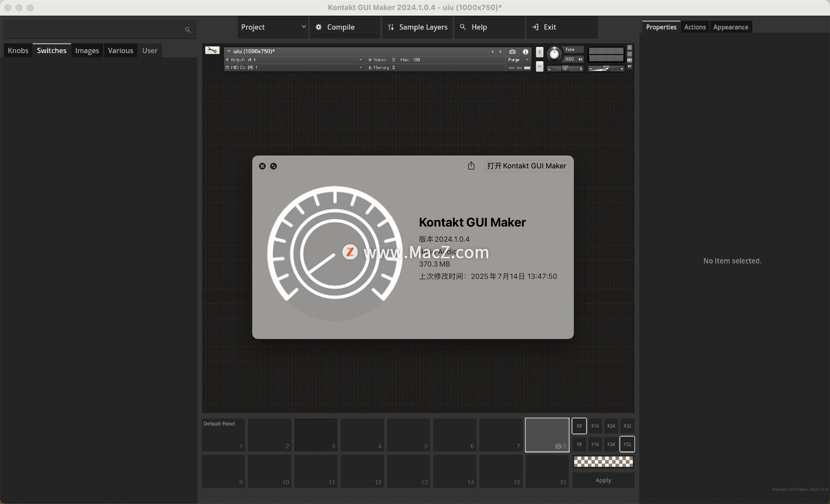The image size is (830, 504).
Task: Click the wrench icon in instrument header
Action: pyautogui.click(x=212, y=51)
